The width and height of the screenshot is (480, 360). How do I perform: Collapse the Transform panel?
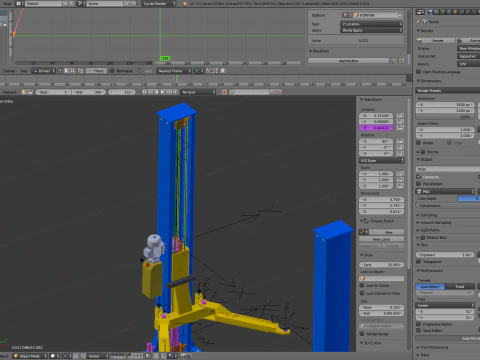click(361, 99)
